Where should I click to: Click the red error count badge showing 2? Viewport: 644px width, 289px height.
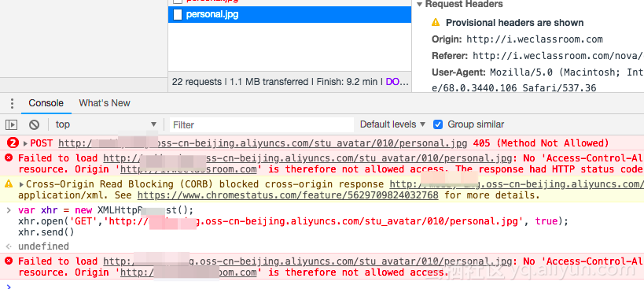pos(13,143)
